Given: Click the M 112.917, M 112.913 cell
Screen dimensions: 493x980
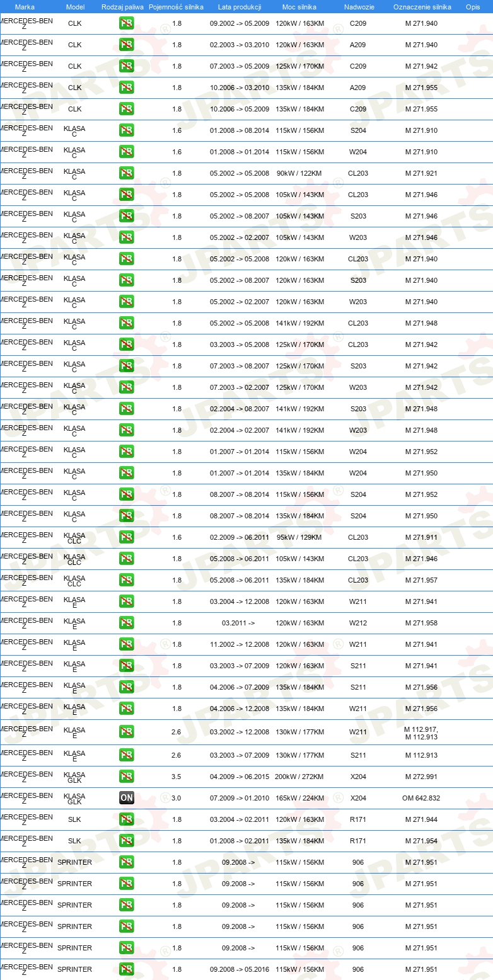Looking at the screenshot, I should [421, 733].
